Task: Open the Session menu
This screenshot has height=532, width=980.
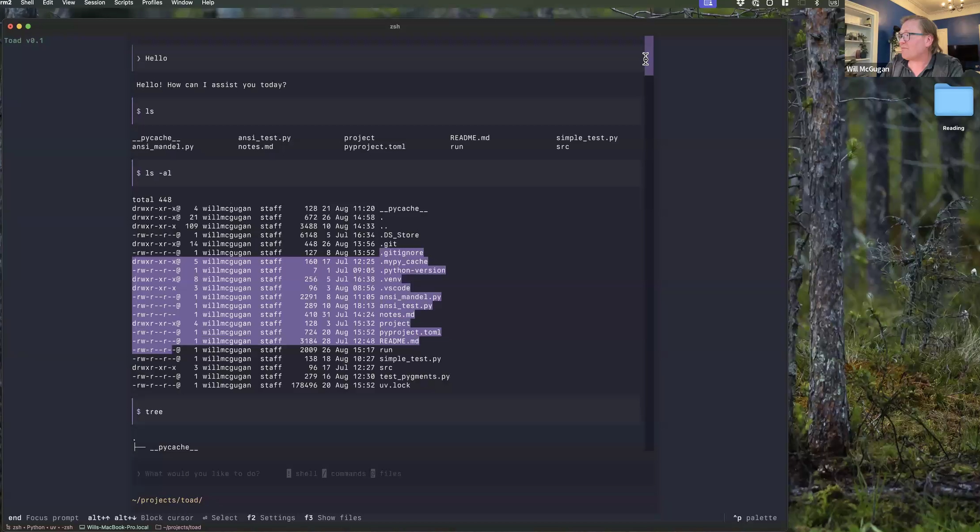Action: coord(95,3)
